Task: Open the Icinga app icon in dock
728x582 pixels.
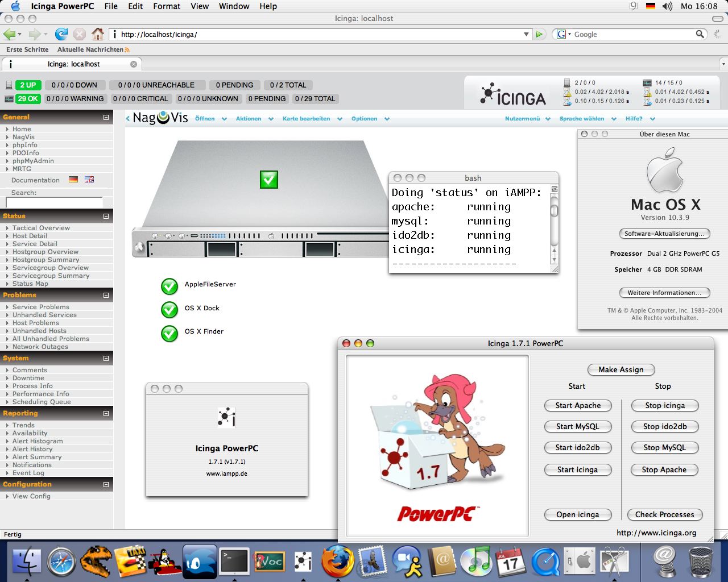Action: coord(303,562)
